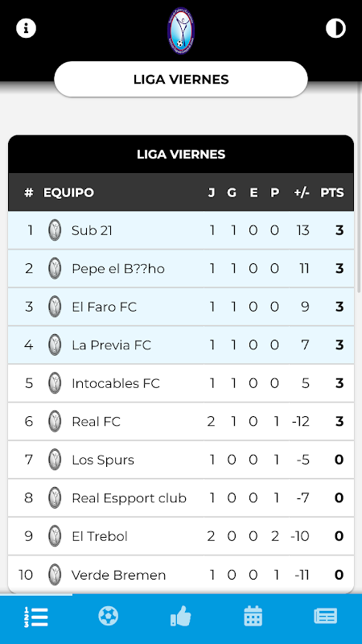Click the PTS column header
362x644 pixels.
coord(332,192)
